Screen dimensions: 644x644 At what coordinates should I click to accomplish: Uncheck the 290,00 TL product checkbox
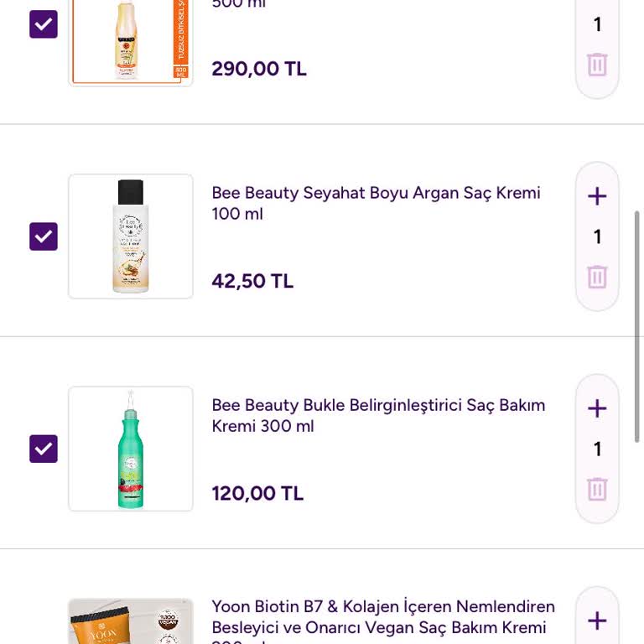(x=44, y=24)
